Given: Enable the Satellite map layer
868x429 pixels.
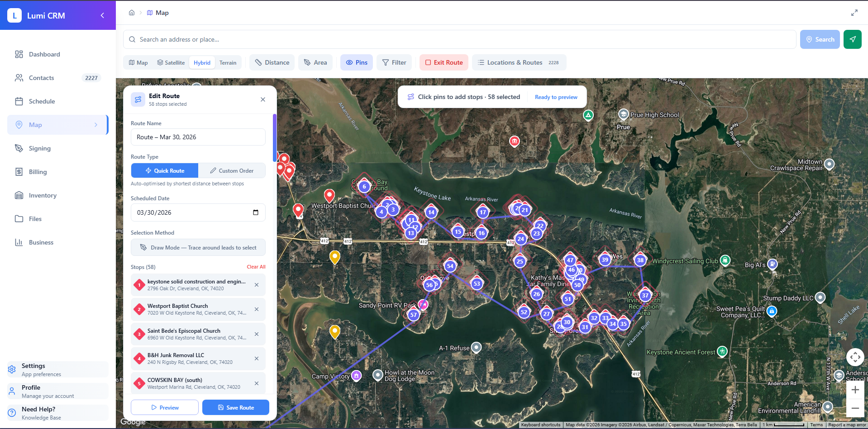Looking at the screenshot, I should point(171,62).
